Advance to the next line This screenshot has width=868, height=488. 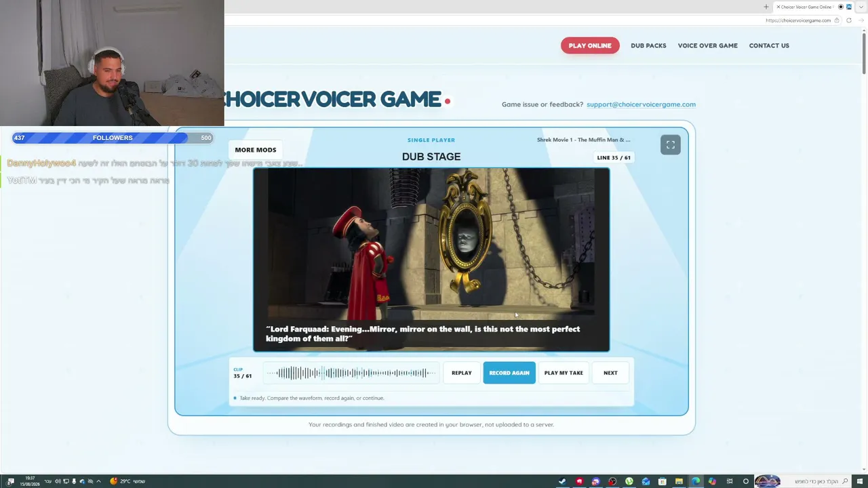610,373
